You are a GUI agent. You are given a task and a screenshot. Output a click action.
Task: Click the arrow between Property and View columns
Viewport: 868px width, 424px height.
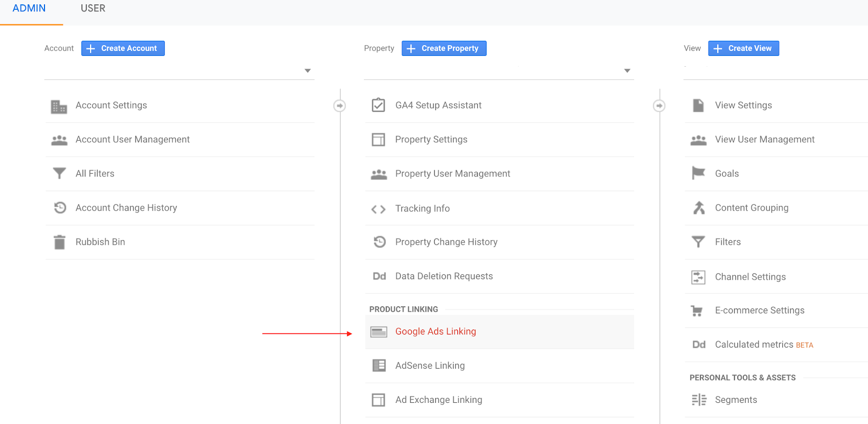coord(659,105)
